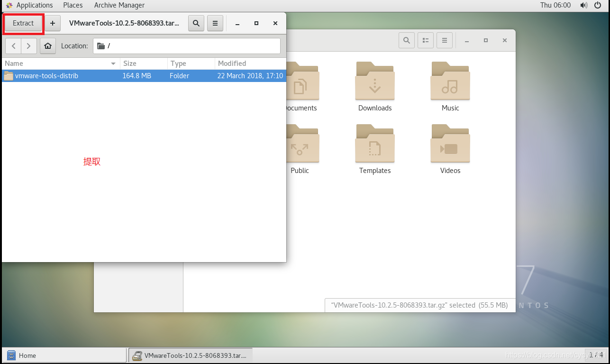Minimize the Files window
610x364 pixels.
click(467, 40)
